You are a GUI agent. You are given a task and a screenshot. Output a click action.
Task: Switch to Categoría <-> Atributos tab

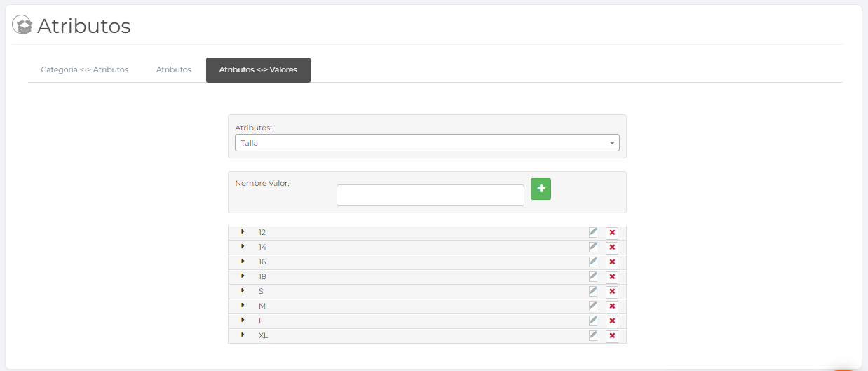(x=85, y=70)
